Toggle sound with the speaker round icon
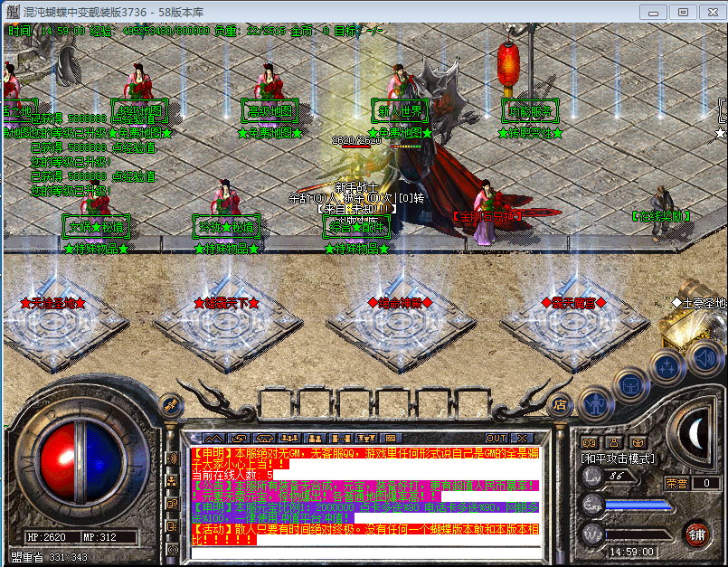This screenshot has height=567, width=728. click(x=704, y=357)
